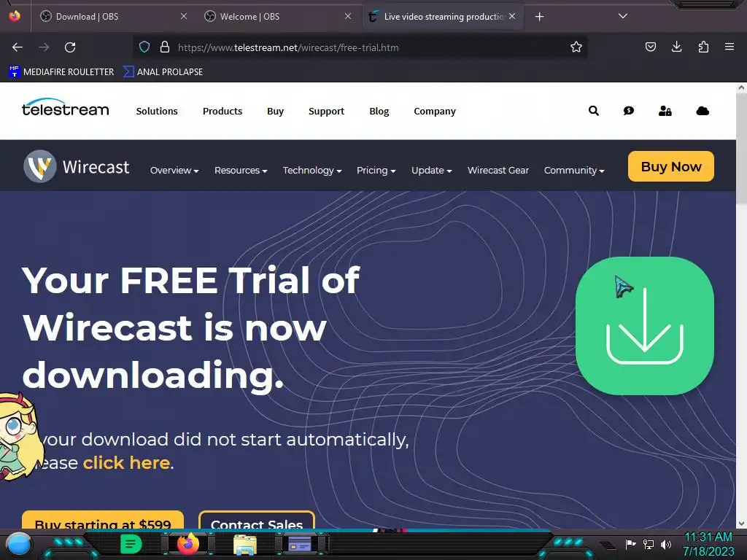747x560 pixels.
Task: Expand the Update dropdown
Action: point(432,171)
